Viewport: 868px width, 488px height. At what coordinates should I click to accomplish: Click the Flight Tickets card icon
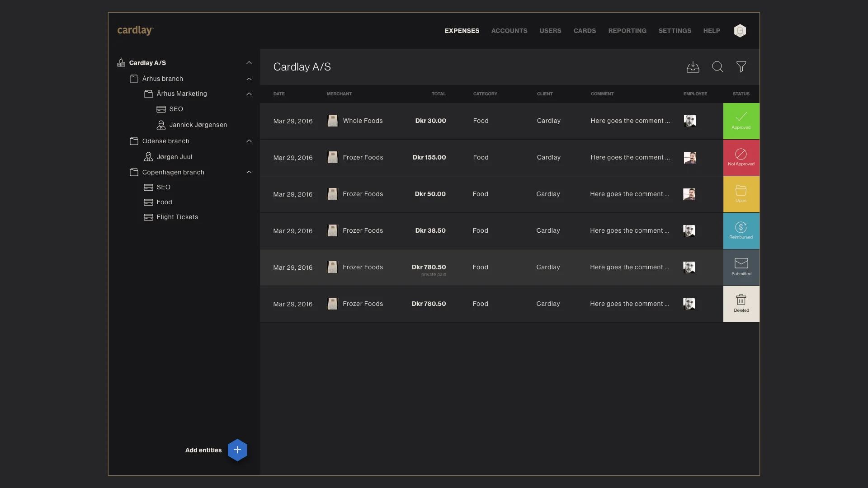point(148,217)
